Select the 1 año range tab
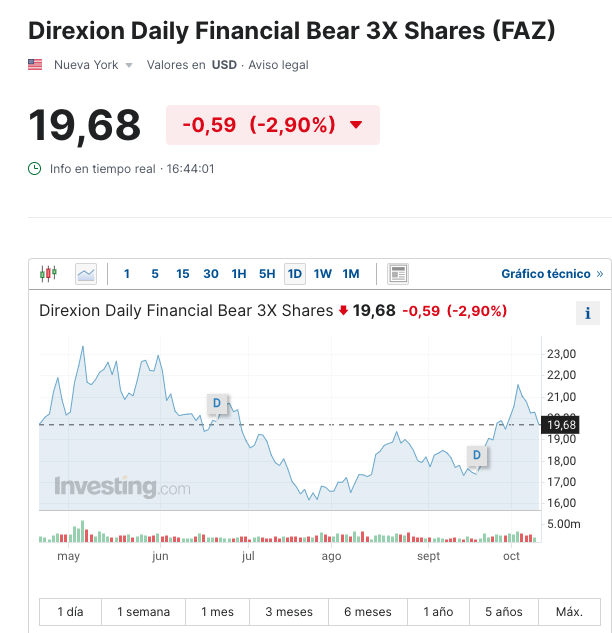The width and height of the screenshot is (612, 633). [438, 612]
